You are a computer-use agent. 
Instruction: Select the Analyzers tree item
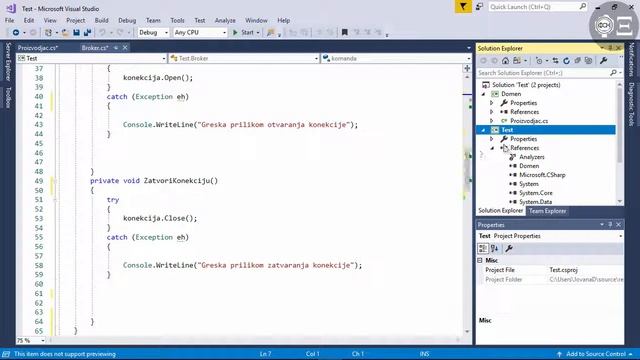point(531,157)
